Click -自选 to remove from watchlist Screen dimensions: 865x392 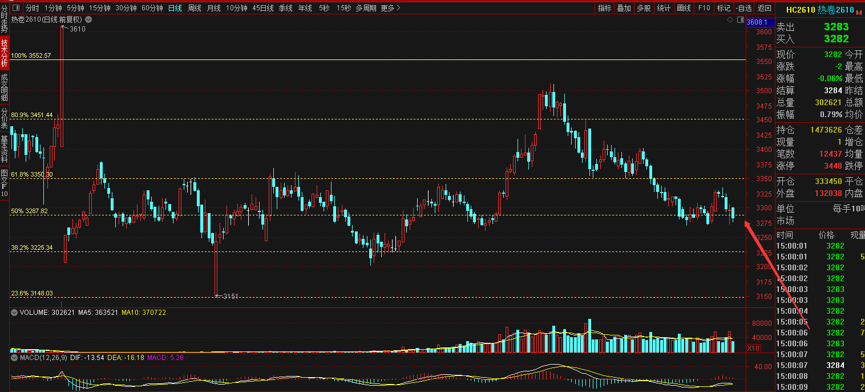744,8
